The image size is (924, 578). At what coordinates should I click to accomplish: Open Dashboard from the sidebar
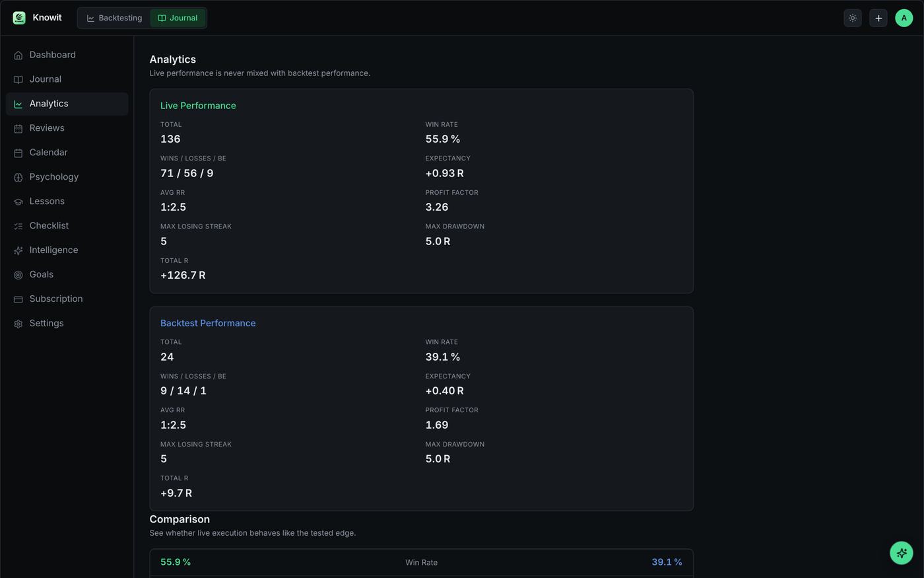pos(67,55)
